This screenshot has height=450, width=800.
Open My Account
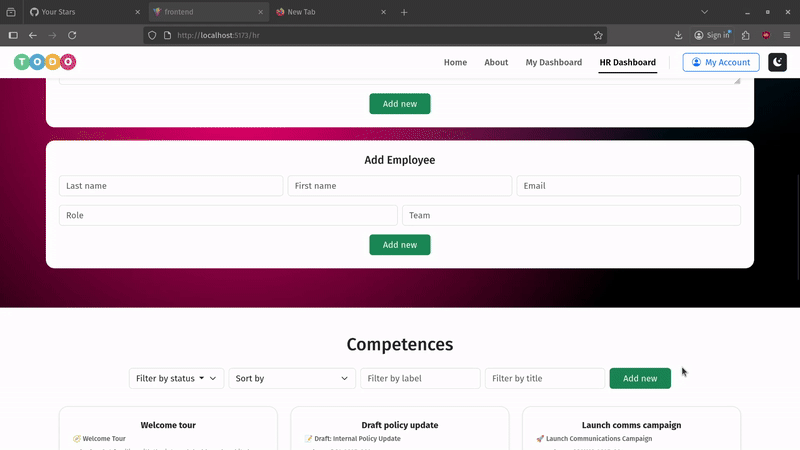(721, 62)
